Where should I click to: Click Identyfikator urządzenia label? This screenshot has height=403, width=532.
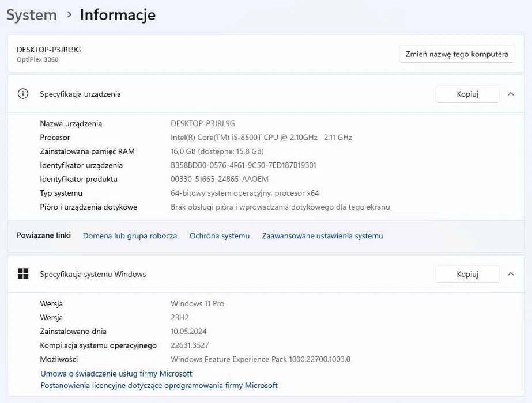(81, 165)
